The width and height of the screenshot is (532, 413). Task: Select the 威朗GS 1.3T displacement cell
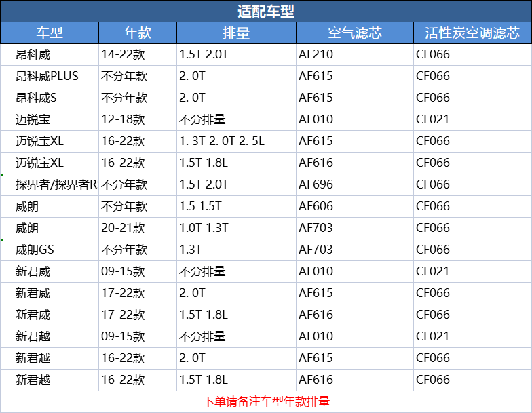(x=236, y=250)
